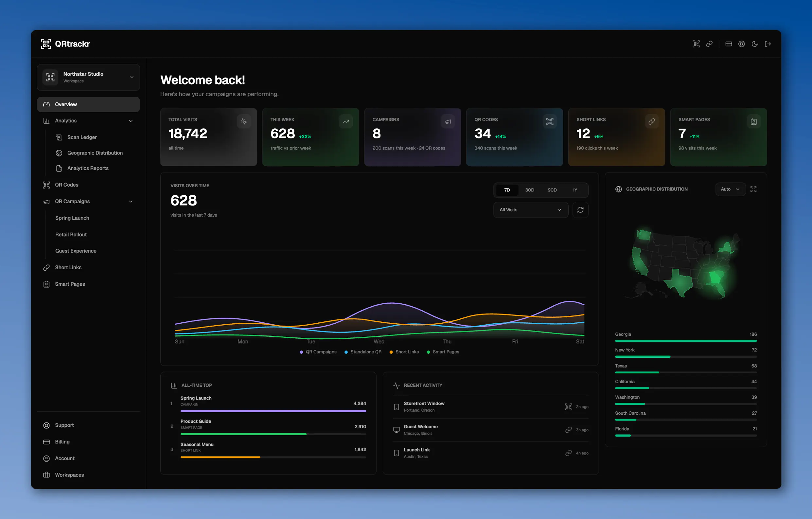The width and height of the screenshot is (812, 519).
Task: Switch chart to 90D range
Action: coord(552,190)
